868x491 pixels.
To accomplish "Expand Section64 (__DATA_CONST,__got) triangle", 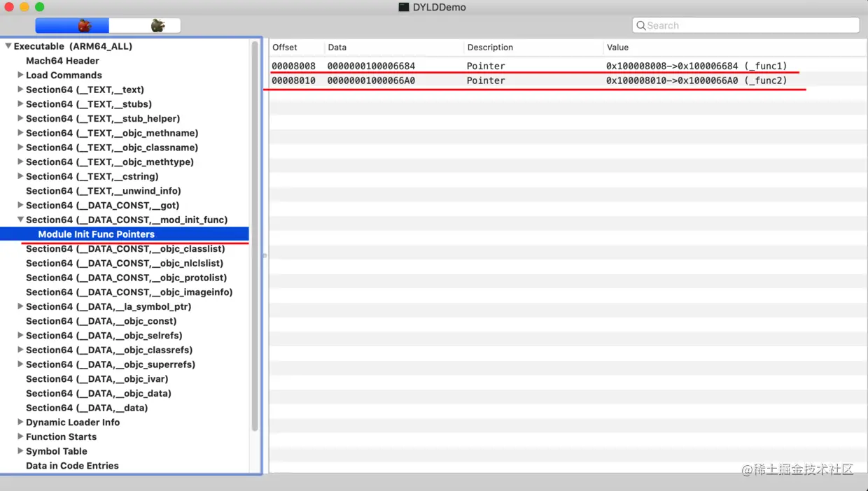I will coord(20,205).
